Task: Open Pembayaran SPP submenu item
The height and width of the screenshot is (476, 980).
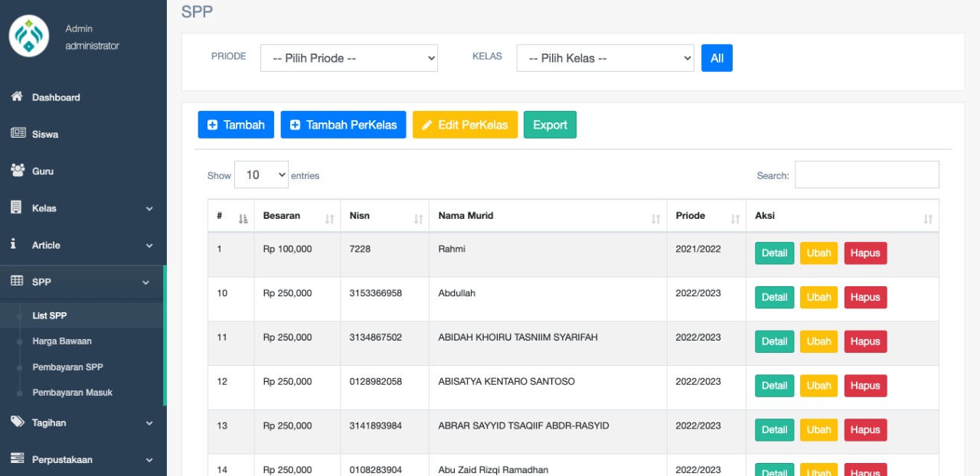Action: click(67, 367)
